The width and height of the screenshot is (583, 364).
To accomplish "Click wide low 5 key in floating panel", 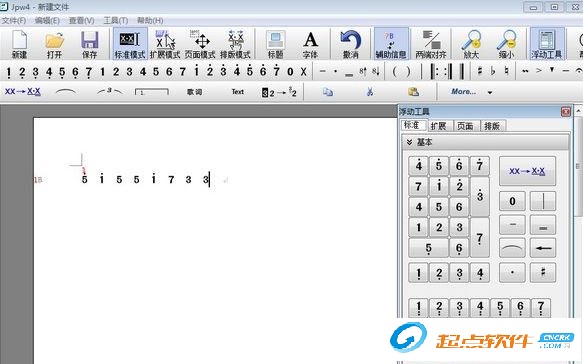I will click(x=428, y=248).
